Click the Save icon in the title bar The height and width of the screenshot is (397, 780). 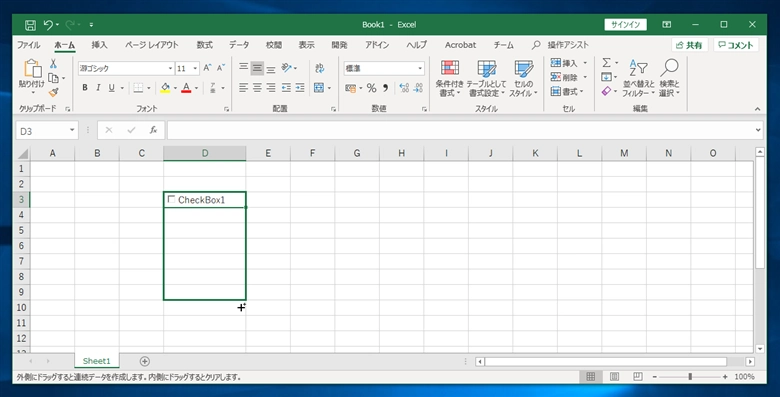tap(30, 25)
